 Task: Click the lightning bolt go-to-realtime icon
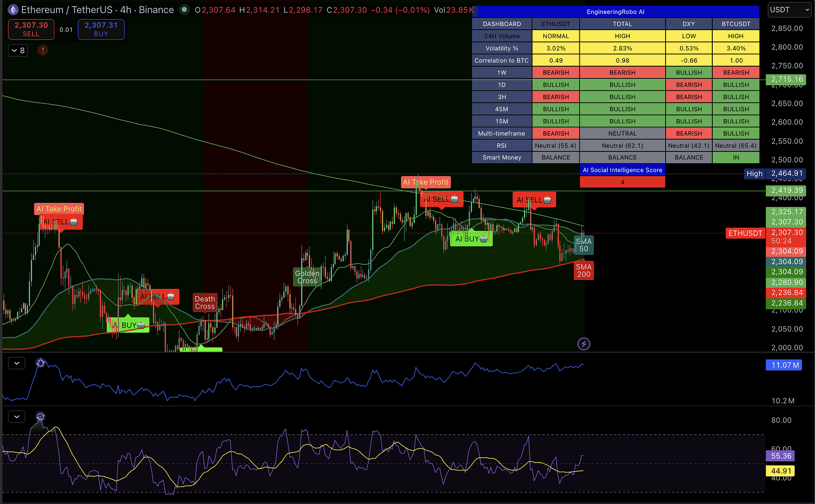584,344
